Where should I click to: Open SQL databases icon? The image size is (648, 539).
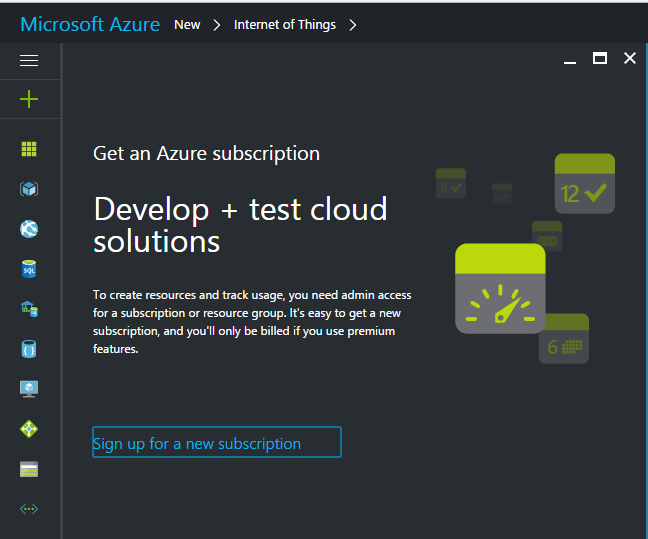29,269
